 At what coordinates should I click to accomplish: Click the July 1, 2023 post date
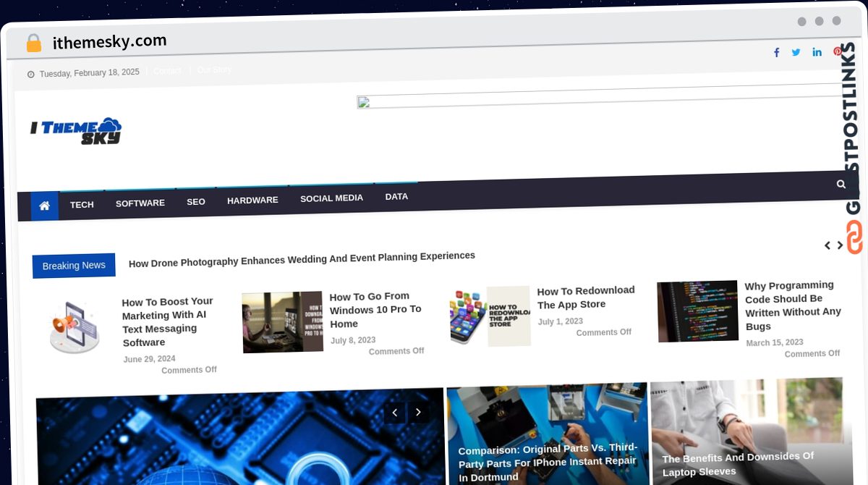click(x=561, y=321)
